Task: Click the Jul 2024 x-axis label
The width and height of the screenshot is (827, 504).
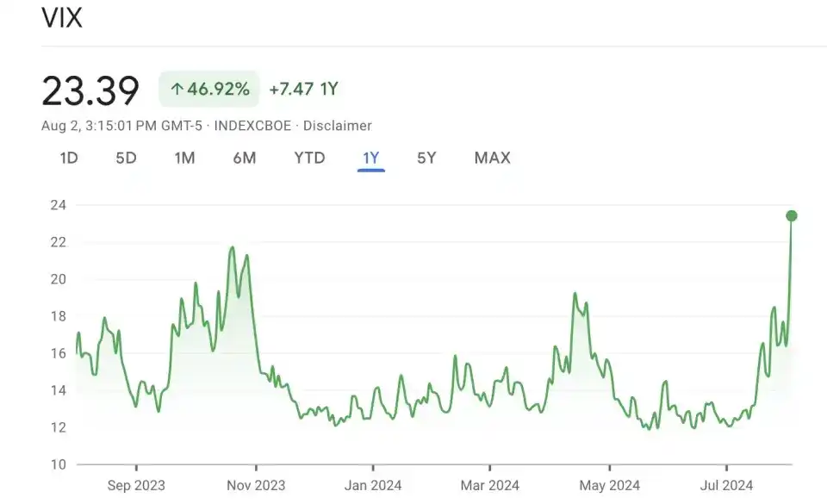Action: tap(724, 486)
